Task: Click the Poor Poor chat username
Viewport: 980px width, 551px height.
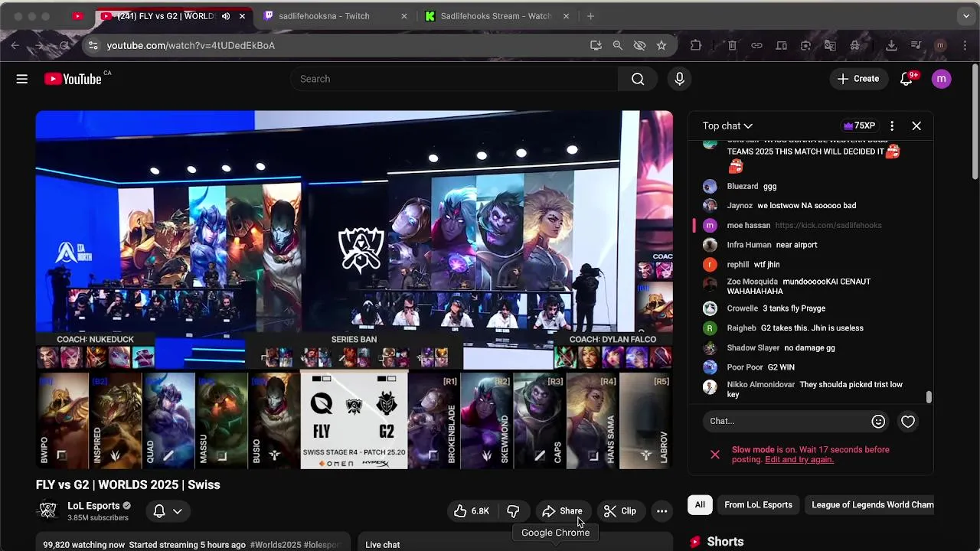Action: pos(744,367)
